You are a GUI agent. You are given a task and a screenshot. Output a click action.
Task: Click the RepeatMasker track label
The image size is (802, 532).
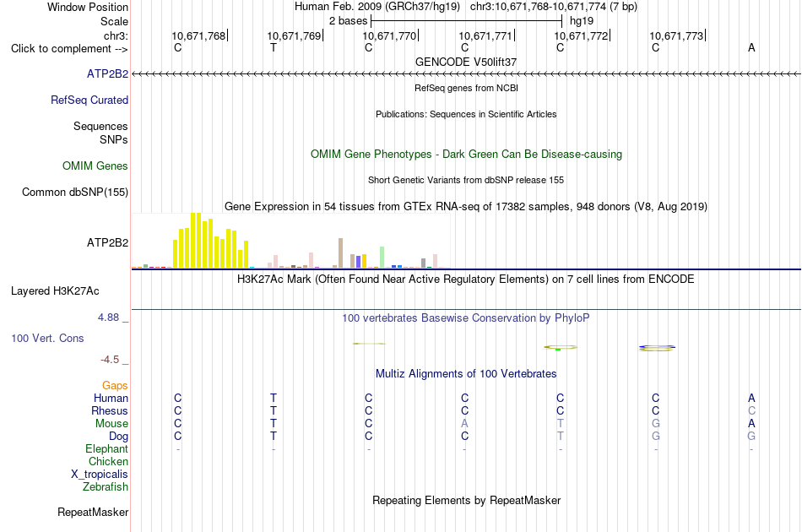(93, 512)
